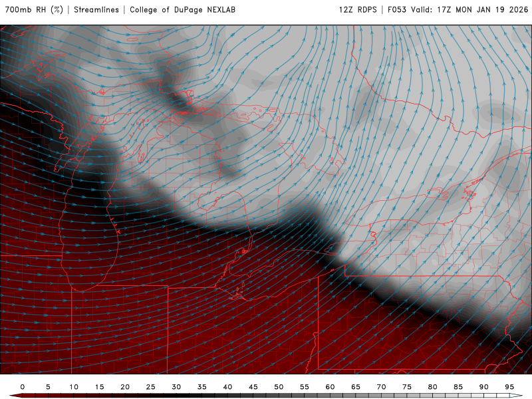Click the '25' colorbar label
The height and width of the screenshot is (399, 532).
pyautogui.click(x=151, y=387)
